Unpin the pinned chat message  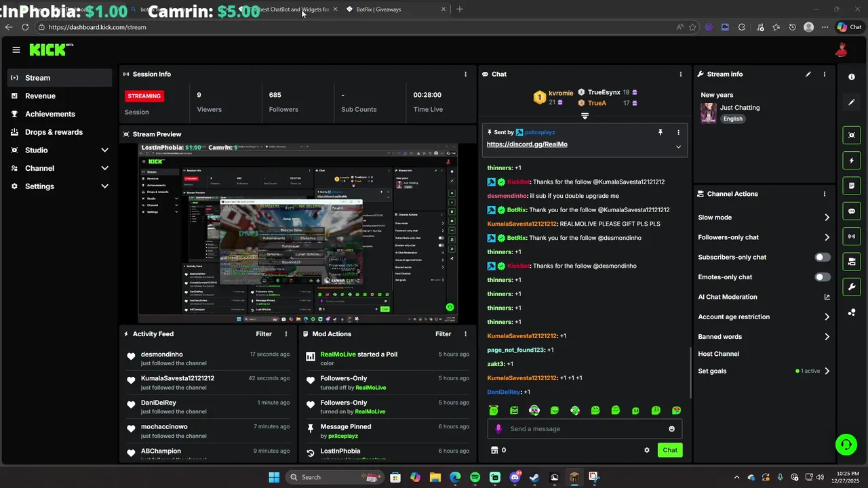[660, 132]
